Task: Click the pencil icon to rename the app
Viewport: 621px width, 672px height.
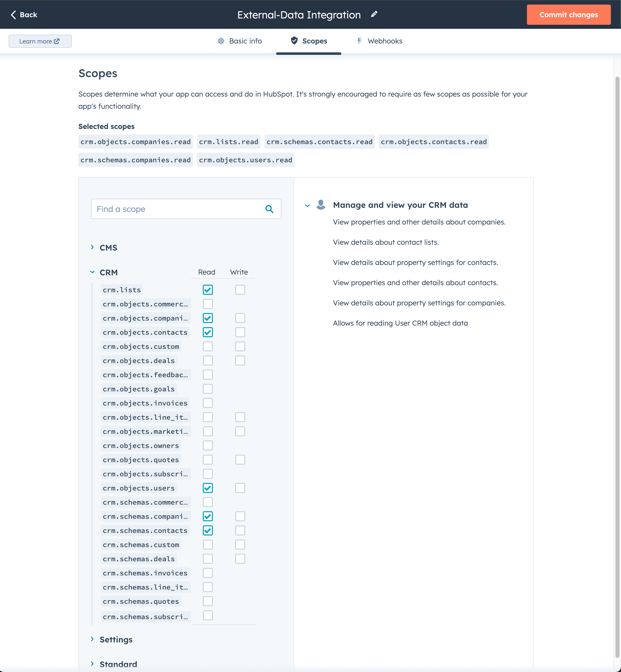Action: click(x=374, y=14)
